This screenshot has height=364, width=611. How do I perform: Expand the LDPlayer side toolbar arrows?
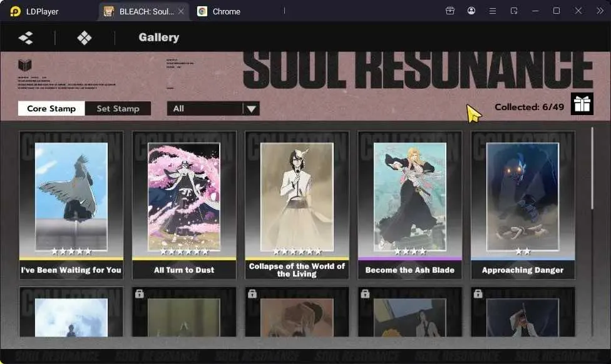[600, 11]
